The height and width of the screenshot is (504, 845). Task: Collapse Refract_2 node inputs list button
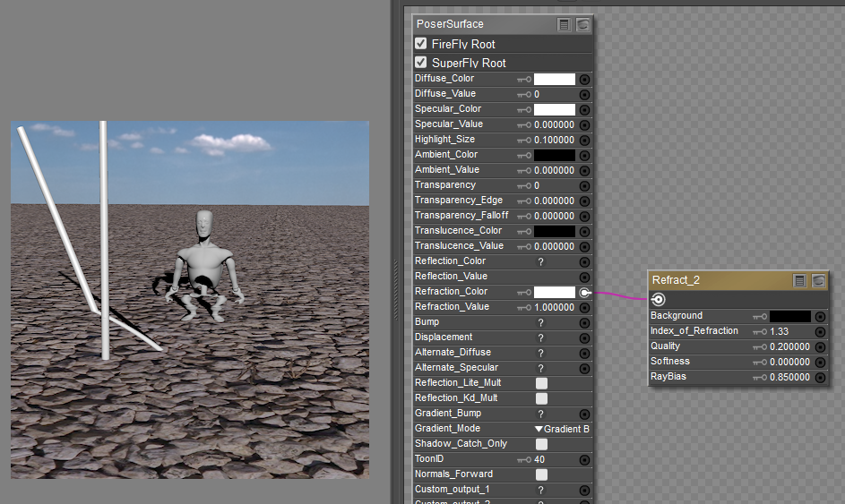pyautogui.click(x=799, y=280)
